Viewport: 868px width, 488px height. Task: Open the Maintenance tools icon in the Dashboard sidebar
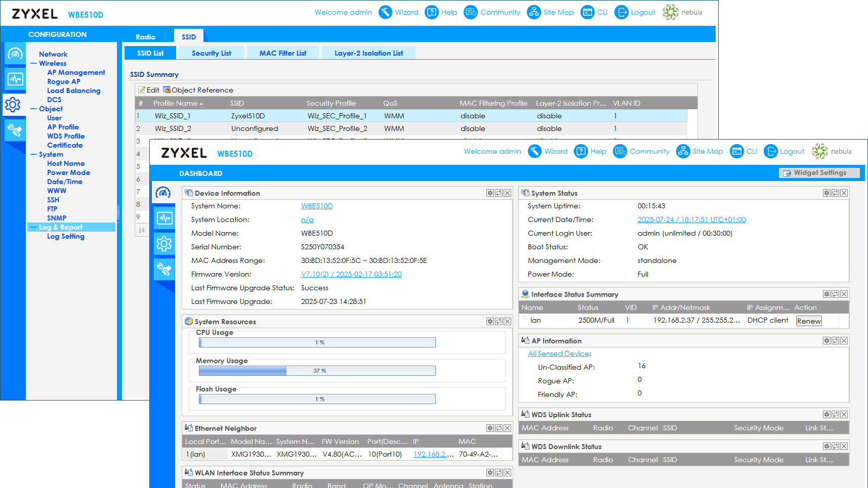[x=164, y=269]
